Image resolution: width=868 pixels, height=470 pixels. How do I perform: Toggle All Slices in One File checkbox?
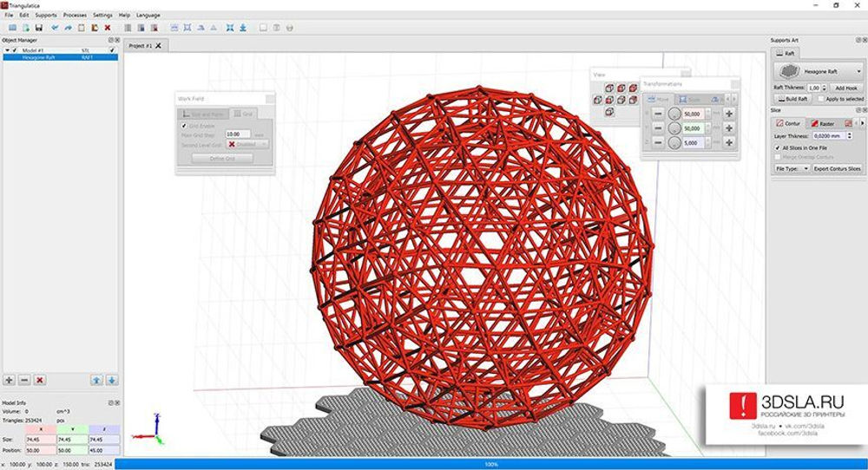[x=777, y=147]
